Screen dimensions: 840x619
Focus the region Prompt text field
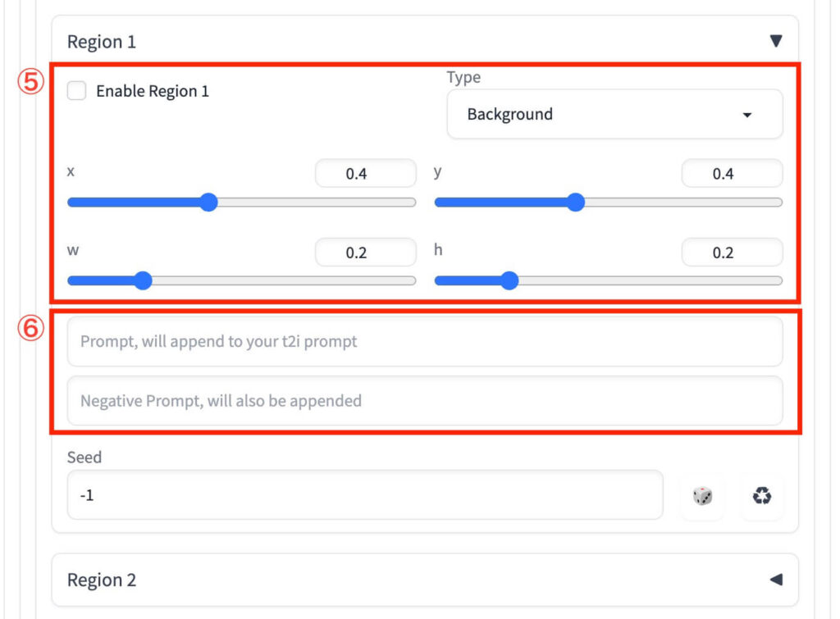424,341
